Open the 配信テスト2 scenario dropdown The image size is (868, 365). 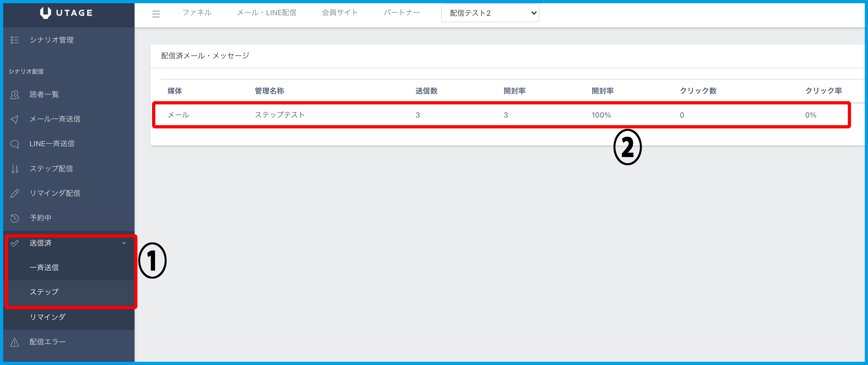[490, 13]
